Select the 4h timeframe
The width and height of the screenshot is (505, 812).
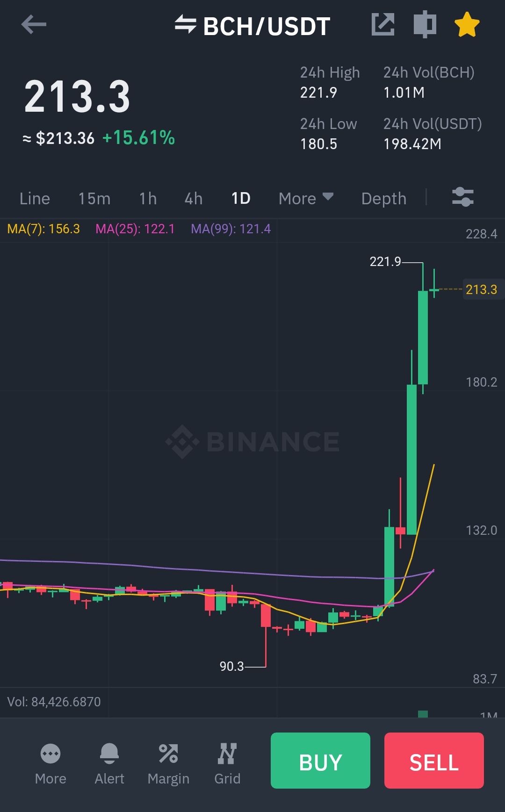(x=194, y=198)
